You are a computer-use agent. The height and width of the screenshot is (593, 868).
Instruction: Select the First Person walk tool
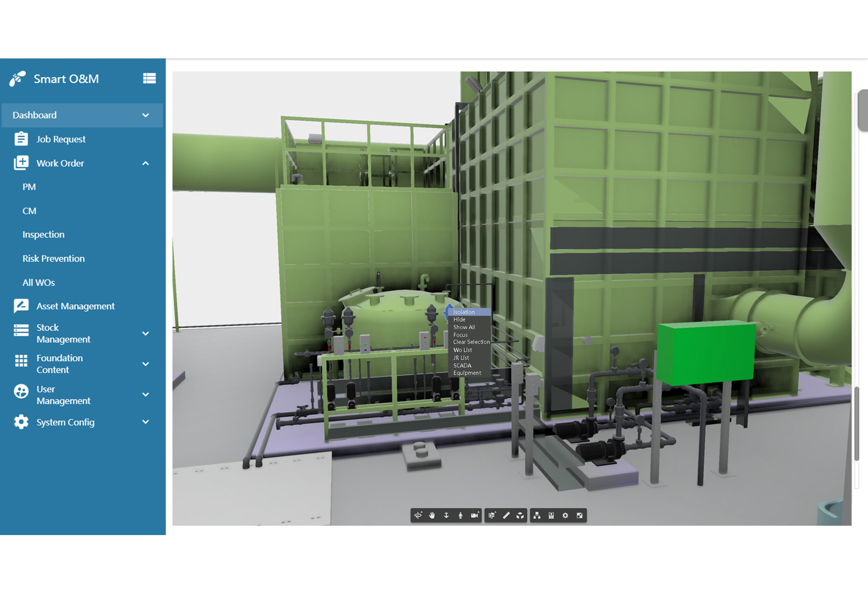[460, 515]
